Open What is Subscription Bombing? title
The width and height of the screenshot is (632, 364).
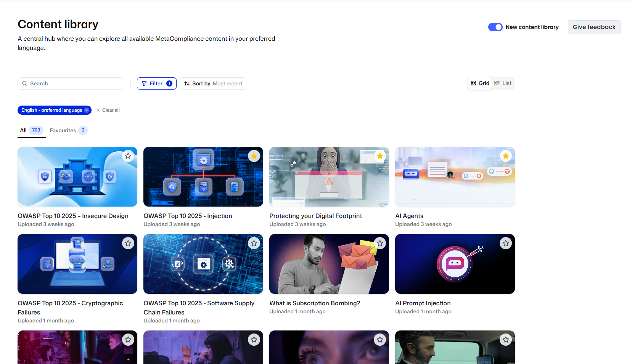pyautogui.click(x=315, y=303)
